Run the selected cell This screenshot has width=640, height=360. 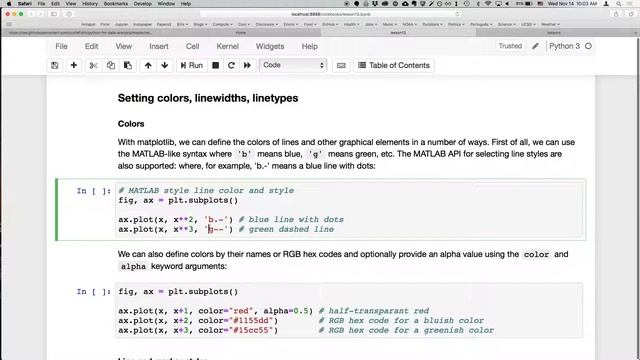coord(191,65)
